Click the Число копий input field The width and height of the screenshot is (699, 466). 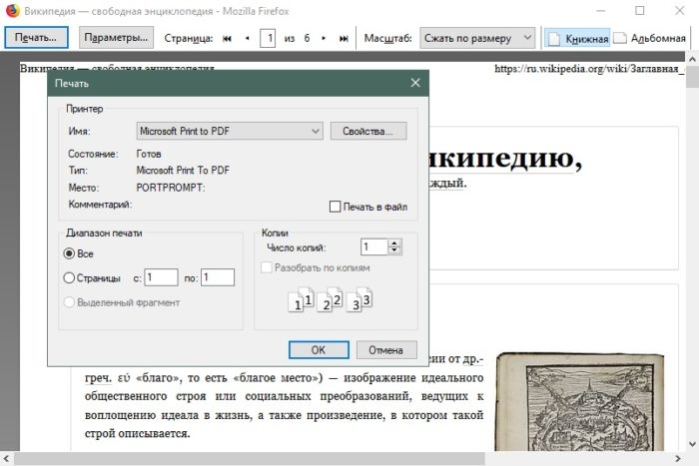click(x=374, y=247)
